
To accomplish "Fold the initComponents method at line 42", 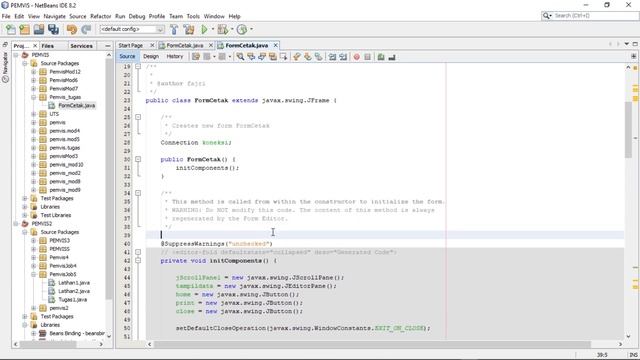I will coord(138,260).
